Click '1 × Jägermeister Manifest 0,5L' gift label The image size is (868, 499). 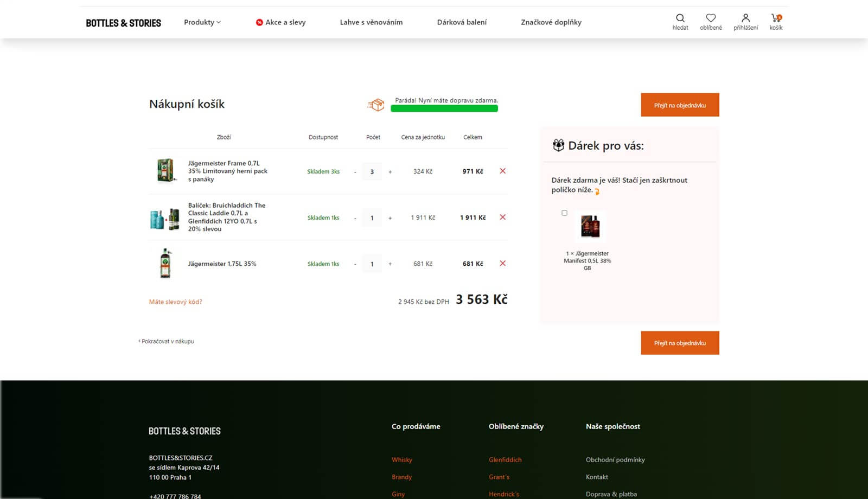point(587,260)
